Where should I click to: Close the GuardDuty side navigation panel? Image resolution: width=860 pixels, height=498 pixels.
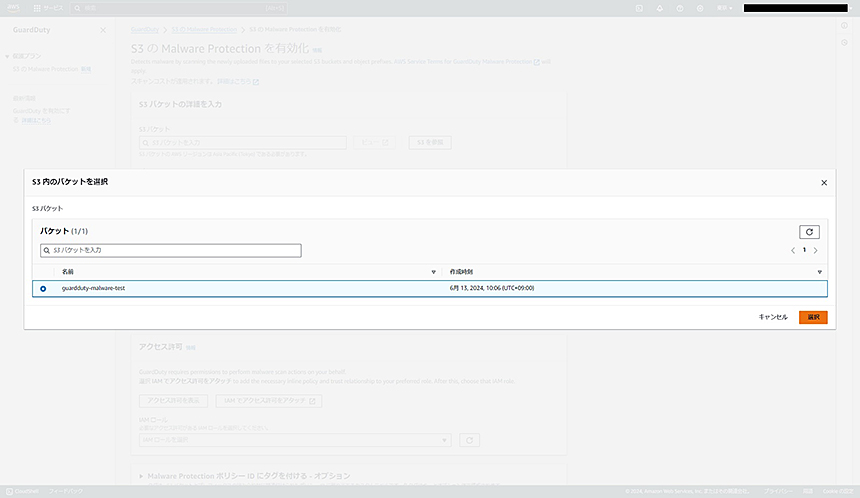coord(103,30)
